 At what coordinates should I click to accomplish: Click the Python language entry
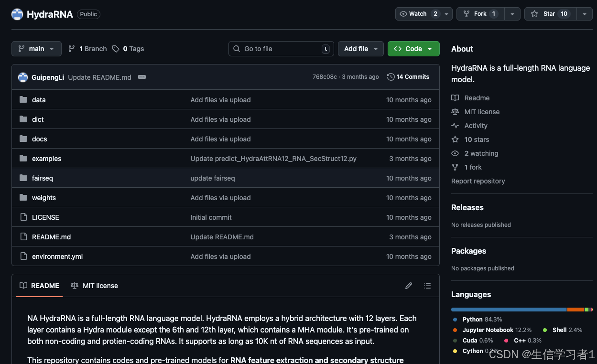(477, 320)
